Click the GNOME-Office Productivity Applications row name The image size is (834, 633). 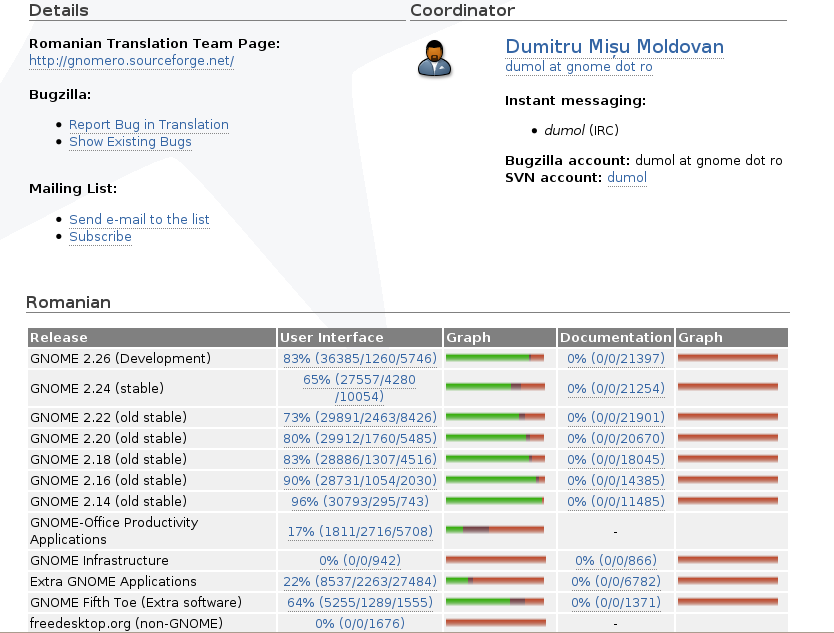point(114,531)
